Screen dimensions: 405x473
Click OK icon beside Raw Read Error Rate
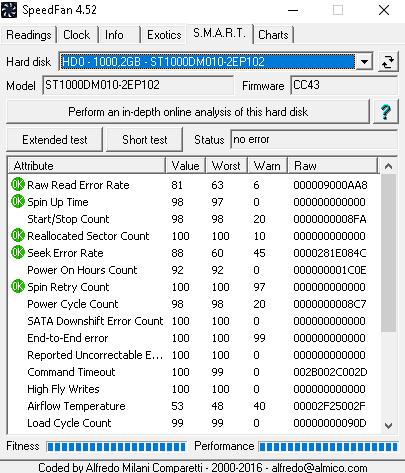[x=18, y=184]
